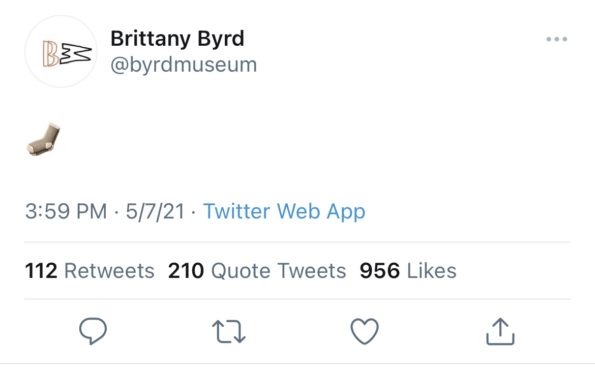Click the sock emoji in the tweet
This screenshot has width=595, height=375.
pyautogui.click(x=44, y=139)
